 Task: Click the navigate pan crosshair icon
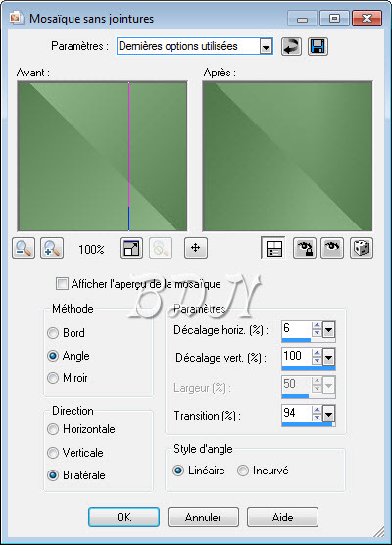coord(196,248)
